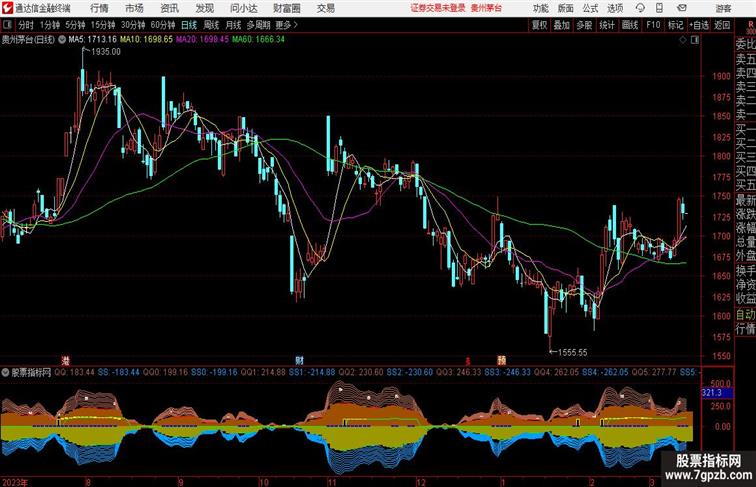Open the 资讯 menu

click(169, 8)
